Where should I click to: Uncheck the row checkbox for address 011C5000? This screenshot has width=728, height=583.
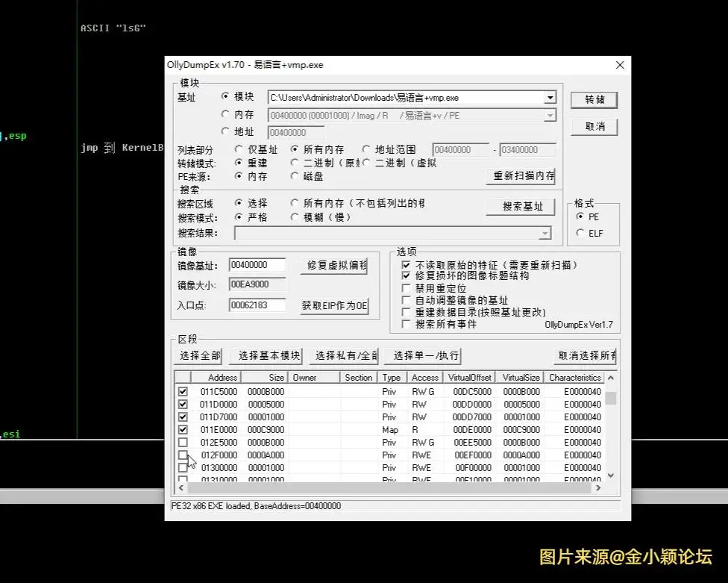(183, 391)
